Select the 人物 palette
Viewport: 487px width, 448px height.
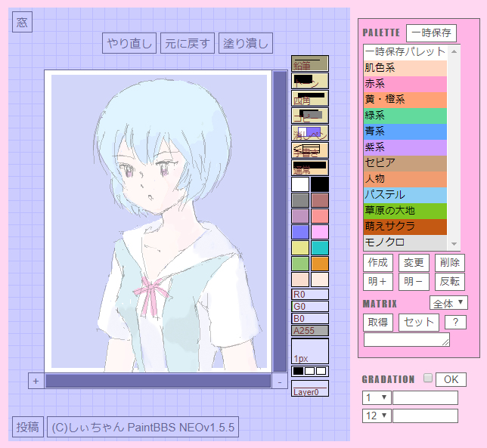pyautogui.click(x=405, y=179)
